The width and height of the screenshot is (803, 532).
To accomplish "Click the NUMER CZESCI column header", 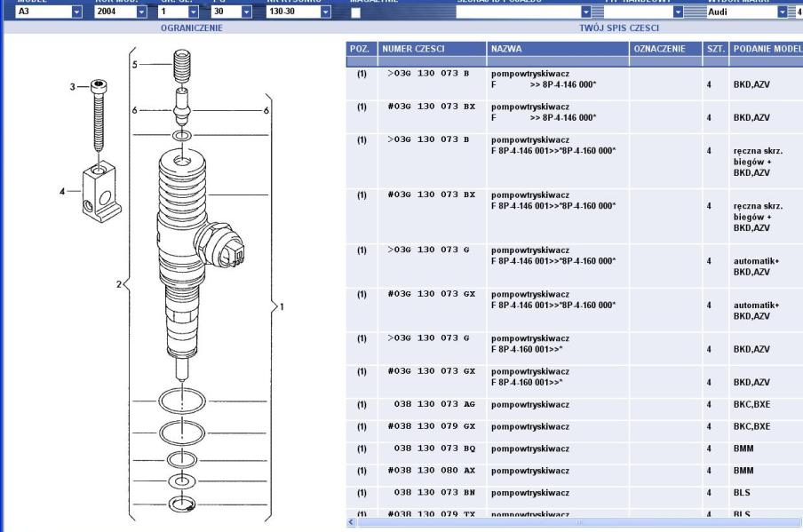I will point(432,49).
